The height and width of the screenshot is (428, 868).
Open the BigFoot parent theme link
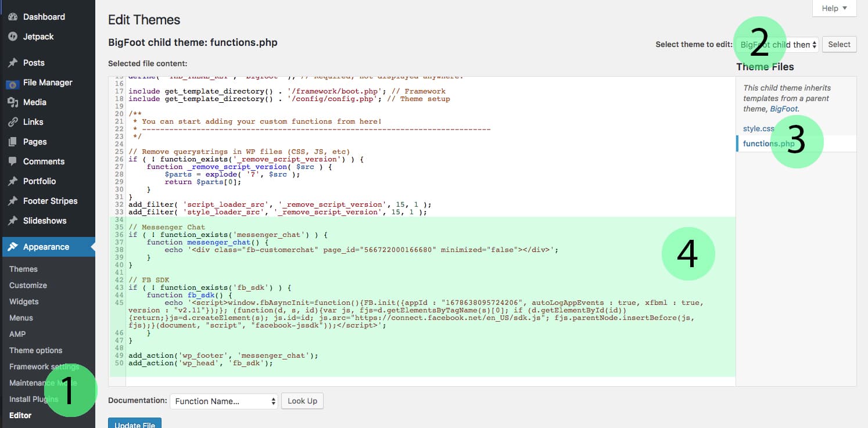[x=784, y=109]
